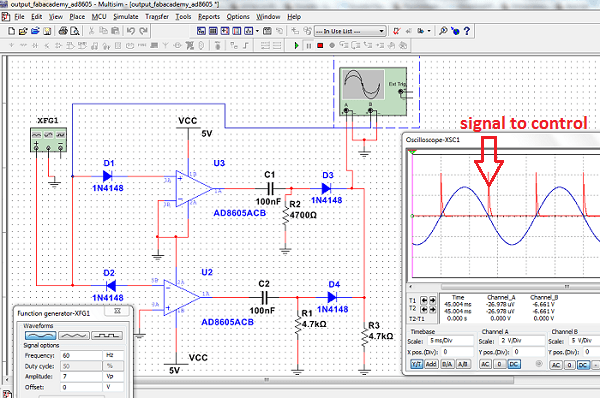Open the Grapher/Analyses icon

248,31
